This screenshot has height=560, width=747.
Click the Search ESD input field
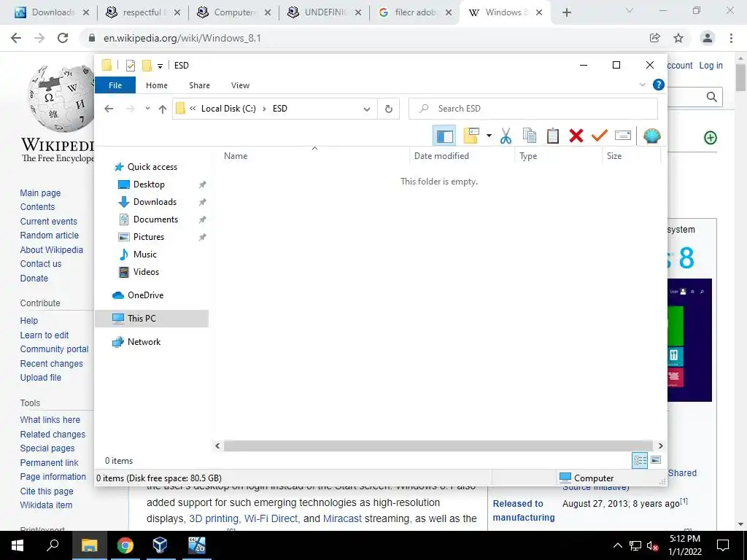(533, 109)
